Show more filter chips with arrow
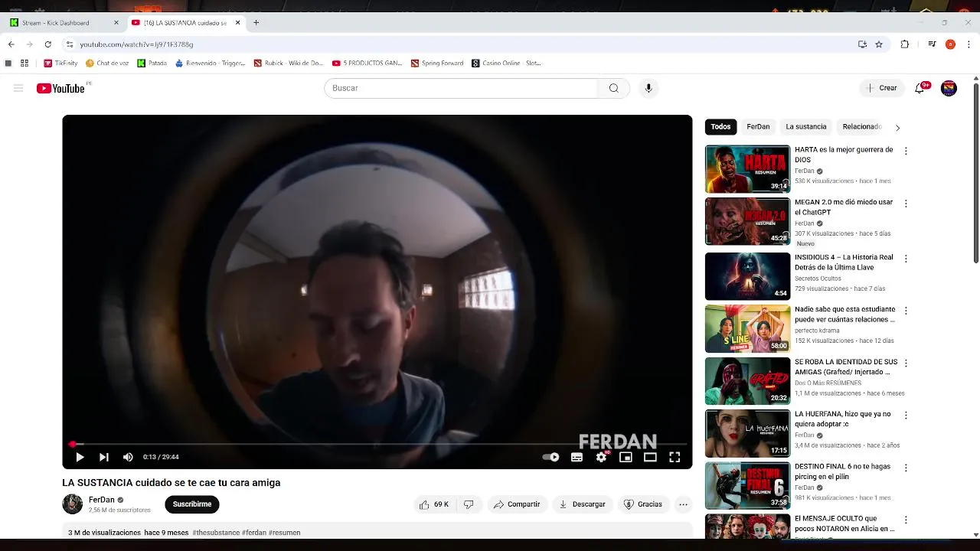980x551 pixels. (897, 128)
